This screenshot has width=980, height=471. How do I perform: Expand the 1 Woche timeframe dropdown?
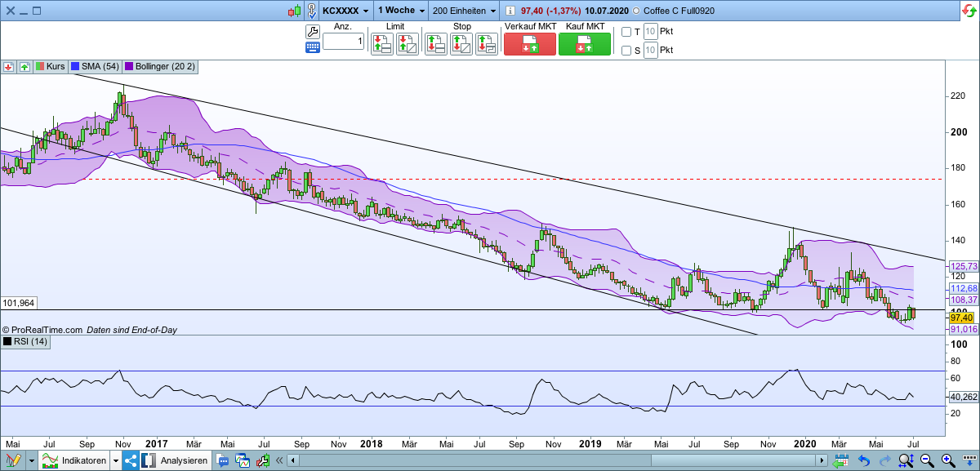tap(421, 11)
